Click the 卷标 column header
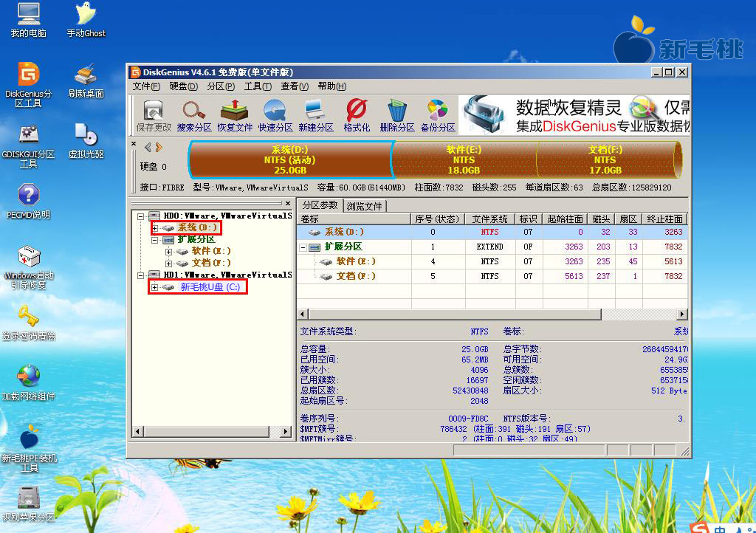This screenshot has width=756, height=533. [354, 219]
